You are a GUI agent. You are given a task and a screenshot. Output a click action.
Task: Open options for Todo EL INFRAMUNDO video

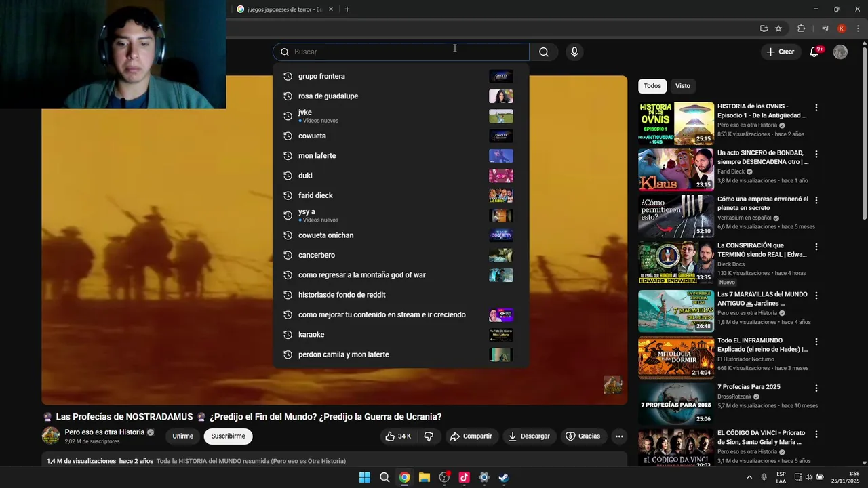coord(816,342)
